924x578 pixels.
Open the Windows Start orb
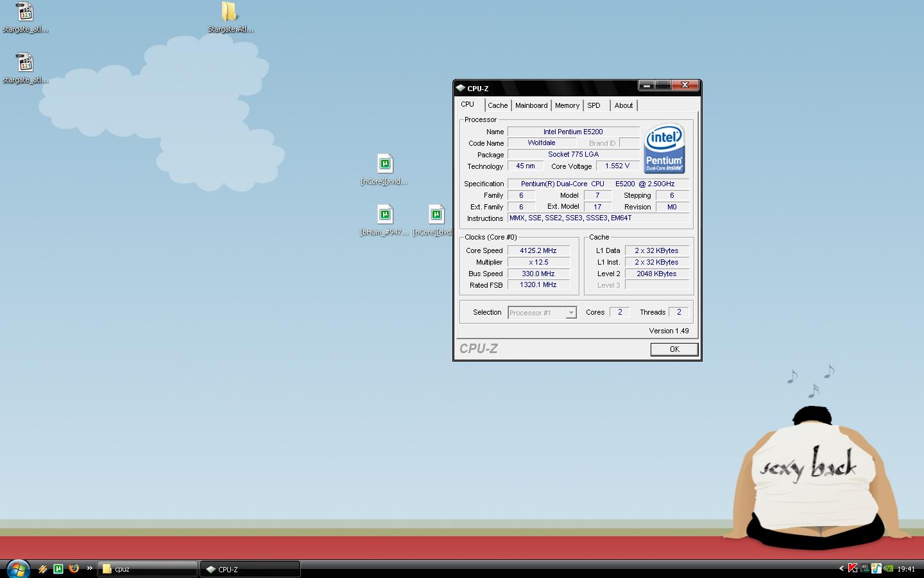17,569
